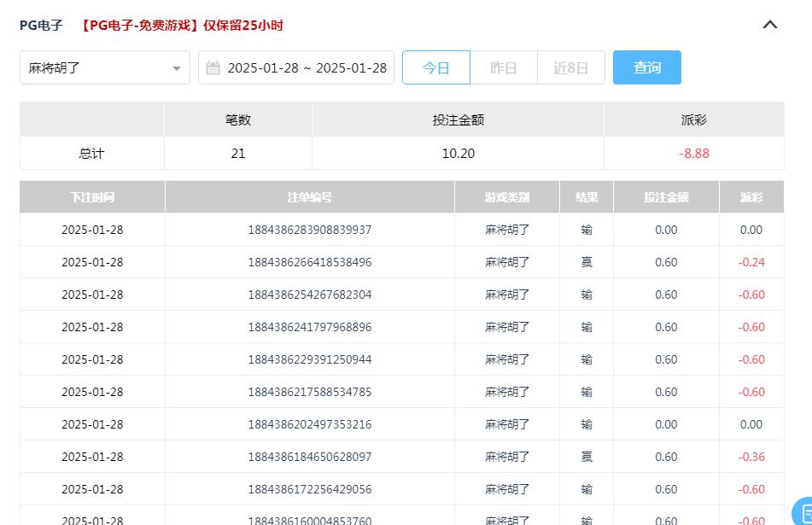The height and width of the screenshot is (525, 812).
Task: Click the 查询 search button
Action: coord(646,67)
